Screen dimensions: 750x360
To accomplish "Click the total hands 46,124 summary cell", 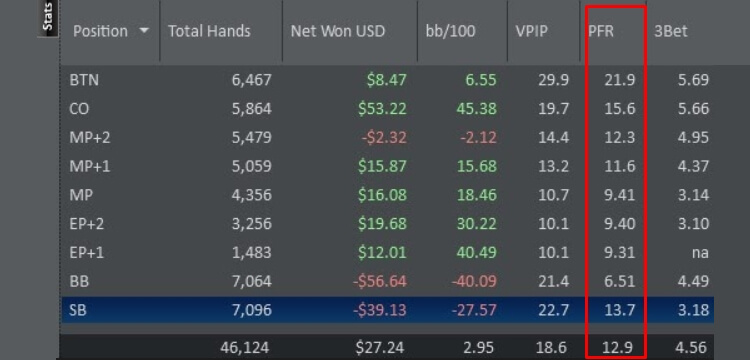I will point(246,347).
